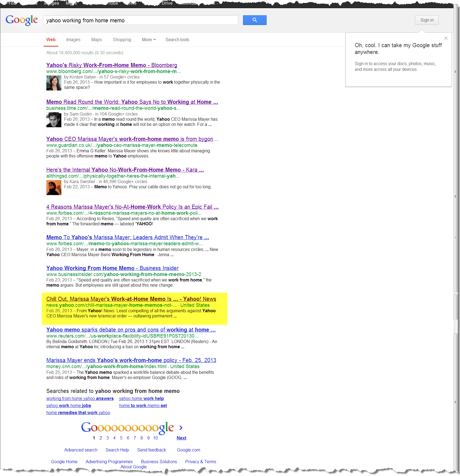Close the Google sign-in promo popup

[446, 38]
